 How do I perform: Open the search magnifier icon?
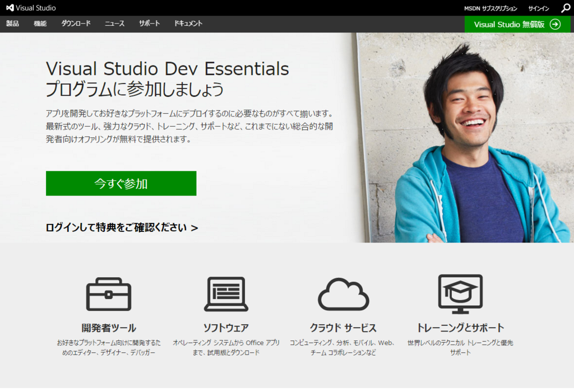(566, 8)
